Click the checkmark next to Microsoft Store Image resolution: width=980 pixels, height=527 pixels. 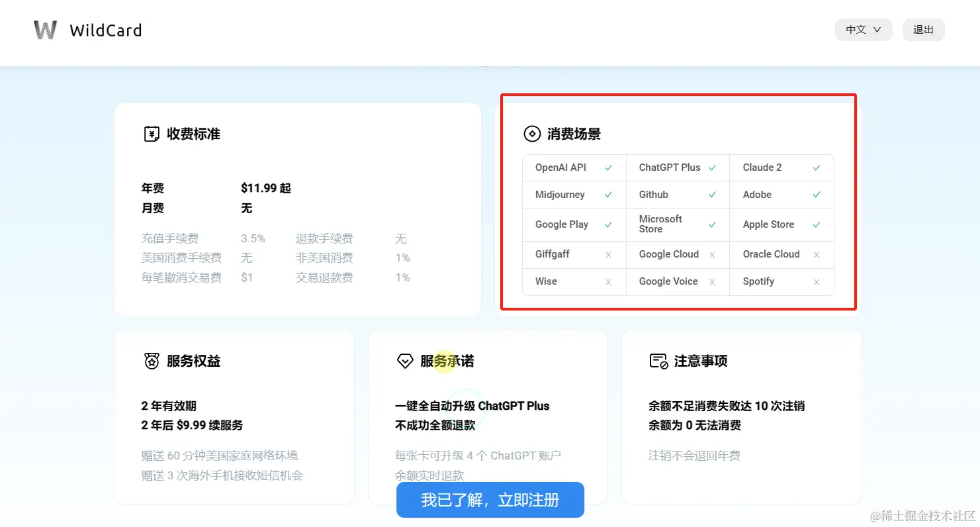pyautogui.click(x=712, y=225)
